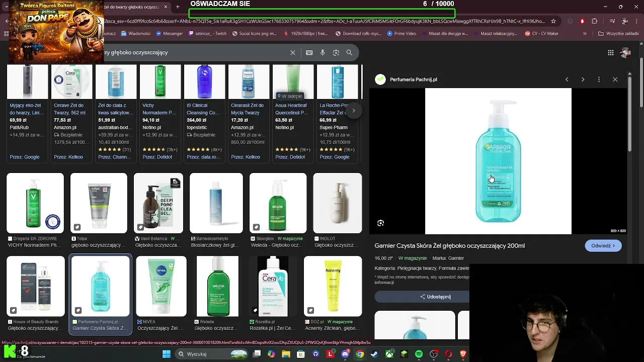Select the Bioslarczkowy żel bottle result
The width and height of the screenshot is (644, 362).
point(216,203)
